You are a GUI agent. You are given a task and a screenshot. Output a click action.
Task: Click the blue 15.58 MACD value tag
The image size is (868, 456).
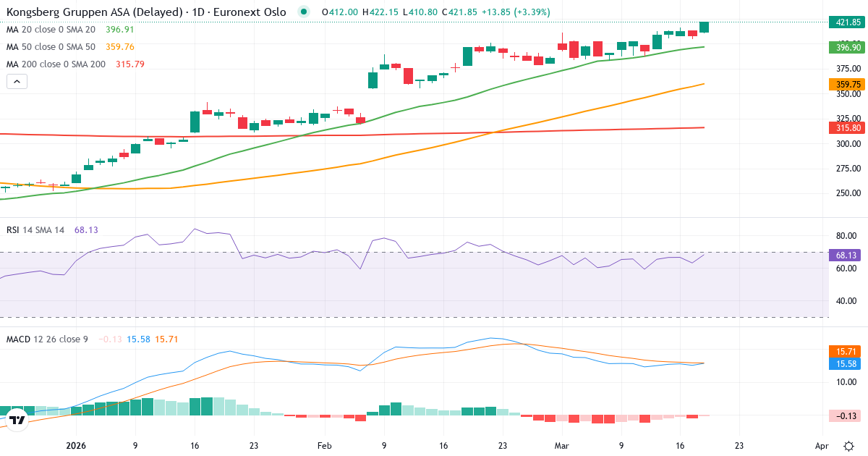847,363
